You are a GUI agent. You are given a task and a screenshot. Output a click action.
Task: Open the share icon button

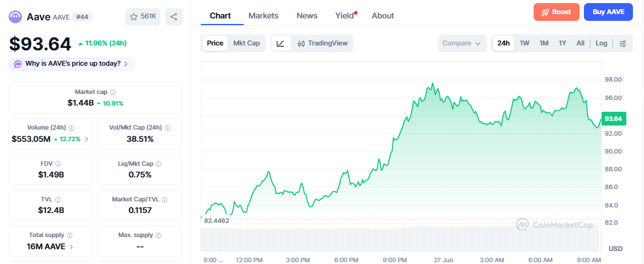point(174,17)
